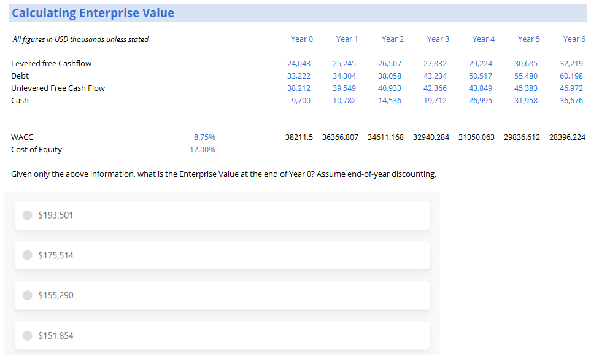599x364 pixels.
Task: Click the 8.75% WACC value
Action: click(x=204, y=137)
